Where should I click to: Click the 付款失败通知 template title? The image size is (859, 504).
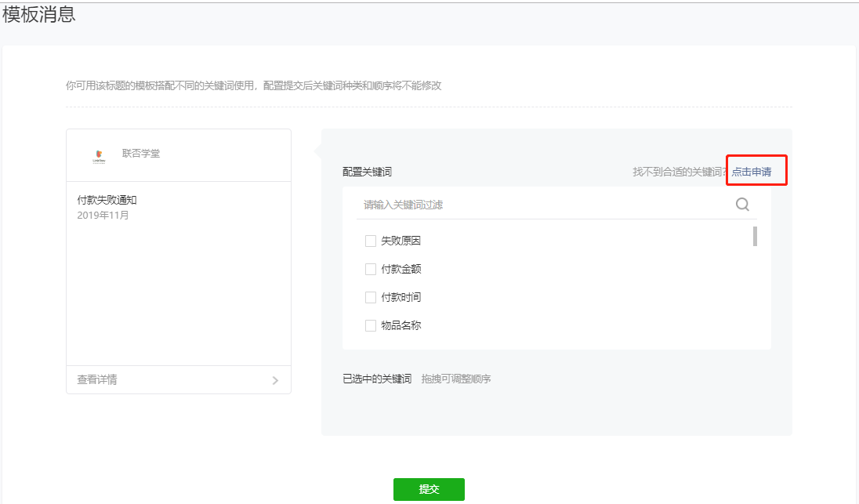(x=107, y=200)
